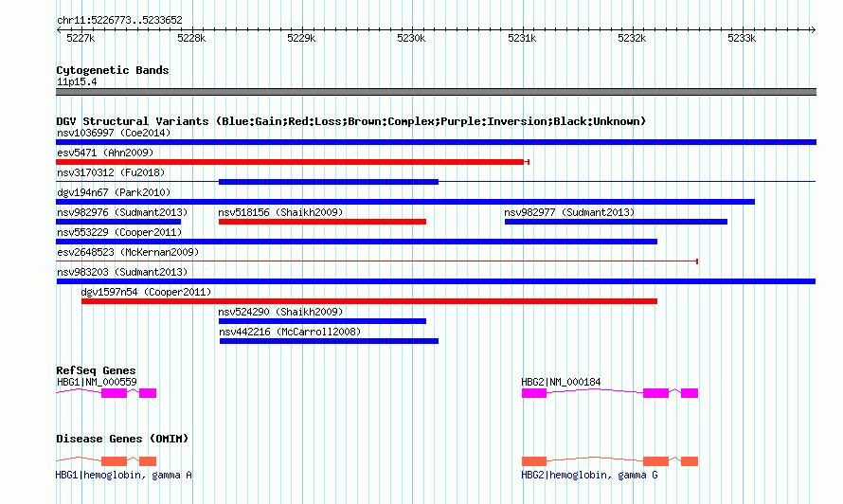
Task: Open the nsv524290 (Shaikh2009) blue bar
Action: coord(323,321)
